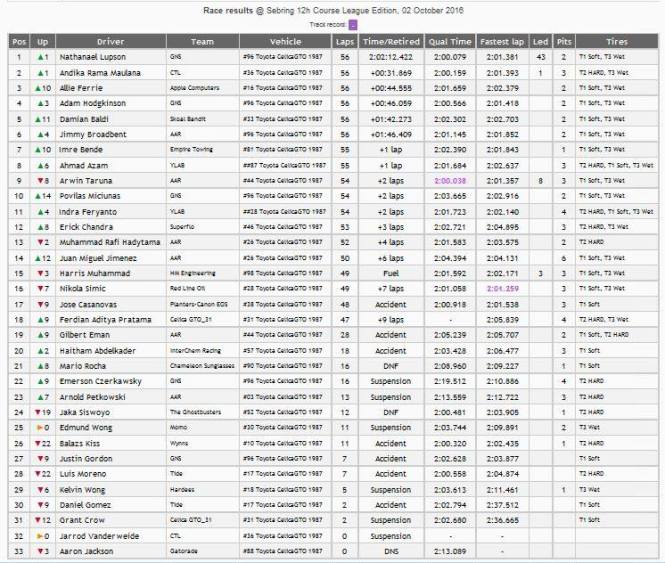The image size is (665, 563).
Task: Sort by the Driver column header
Action: (x=111, y=42)
